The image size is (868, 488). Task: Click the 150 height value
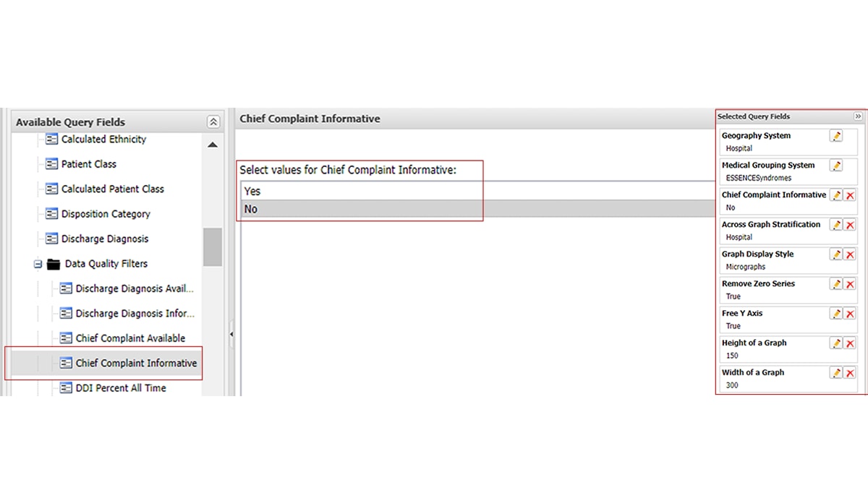click(x=732, y=356)
